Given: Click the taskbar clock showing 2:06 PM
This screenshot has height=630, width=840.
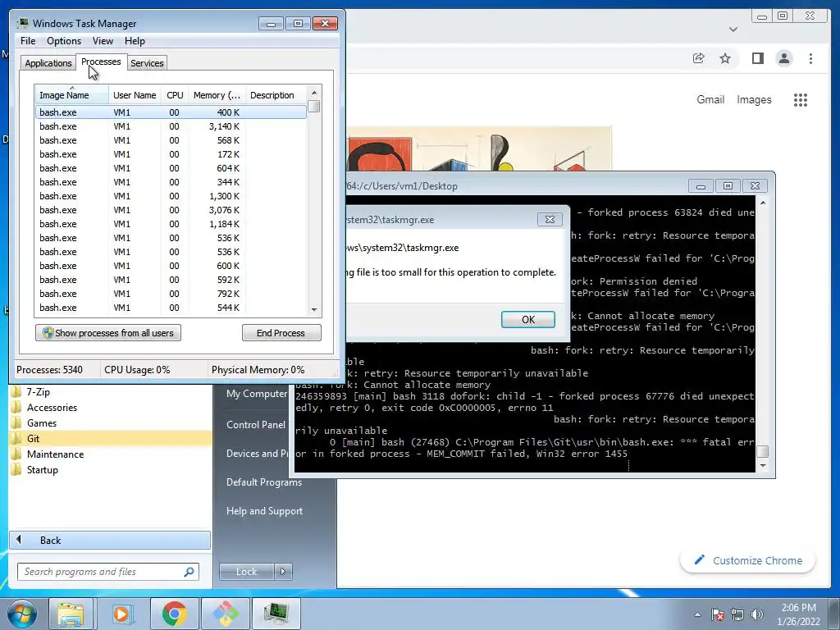Looking at the screenshot, I should point(798,614).
